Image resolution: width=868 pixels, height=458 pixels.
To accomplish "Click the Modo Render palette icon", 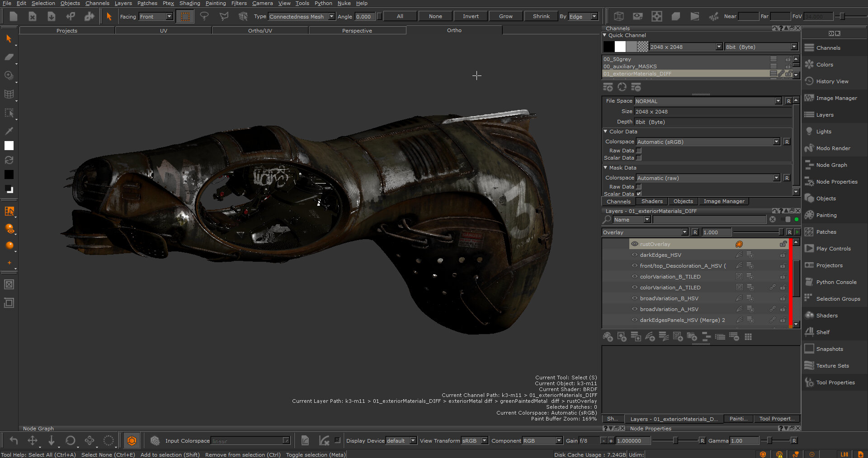I will pos(809,148).
